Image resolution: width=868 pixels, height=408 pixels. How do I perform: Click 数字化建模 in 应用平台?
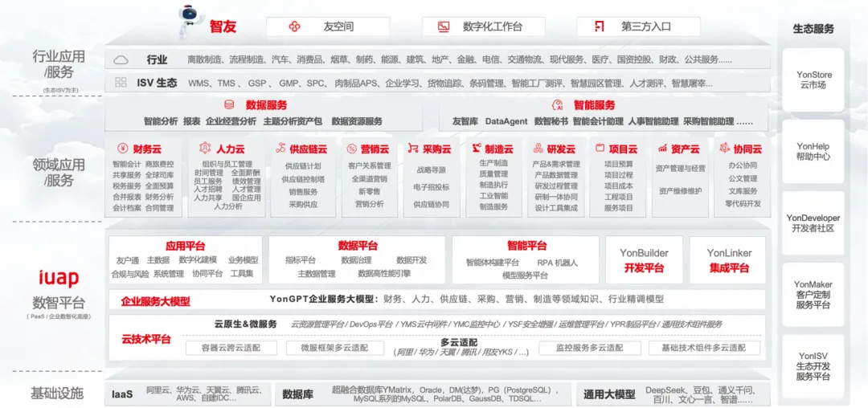click(x=198, y=260)
